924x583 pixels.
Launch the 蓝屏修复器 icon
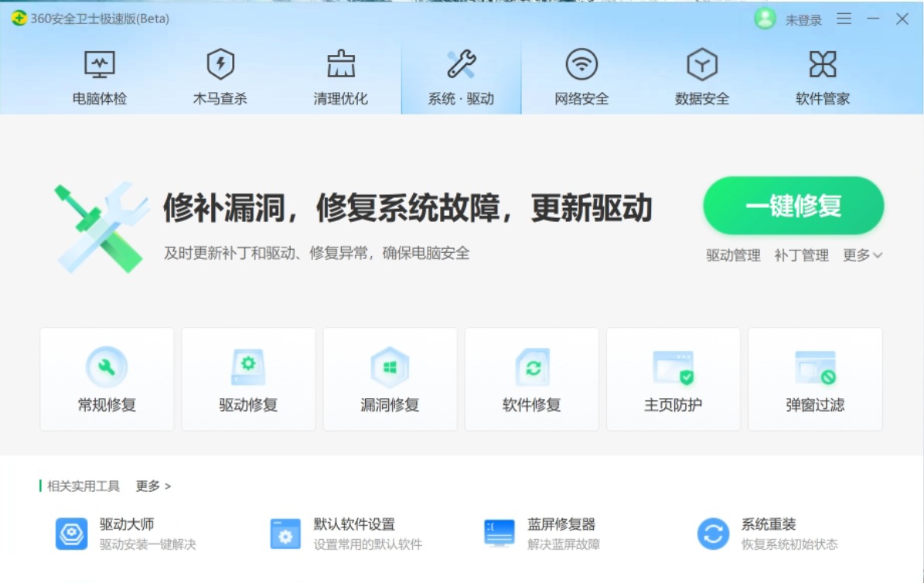tap(500, 534)
